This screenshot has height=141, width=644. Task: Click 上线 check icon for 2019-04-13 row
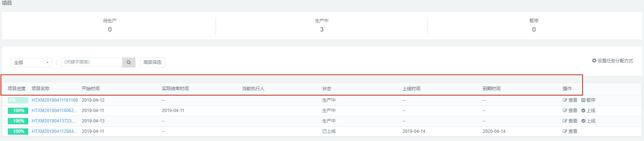tap(583, 121)
